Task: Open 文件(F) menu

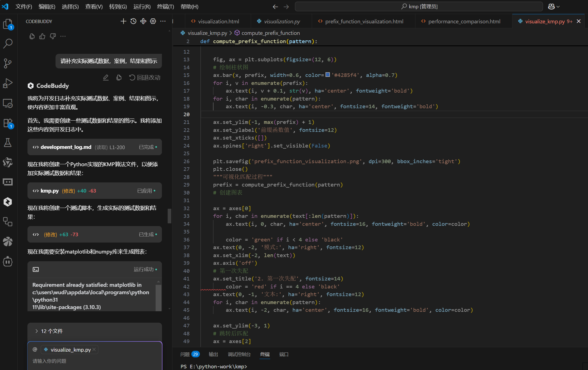Action: (x=24, y=7)
